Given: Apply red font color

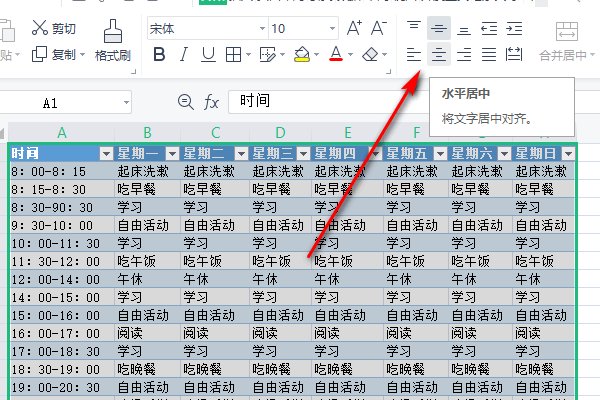Looking at the screenshot, I should (x=336, y=54).
